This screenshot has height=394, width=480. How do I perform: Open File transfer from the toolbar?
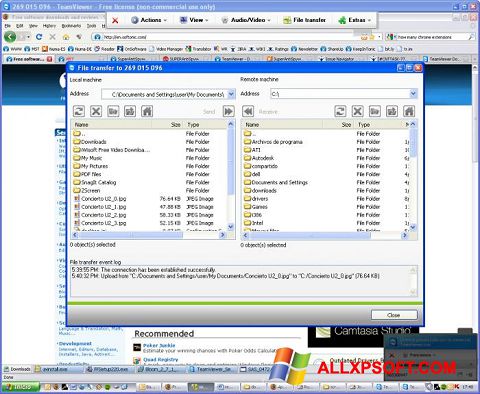[x=304, y=20]
